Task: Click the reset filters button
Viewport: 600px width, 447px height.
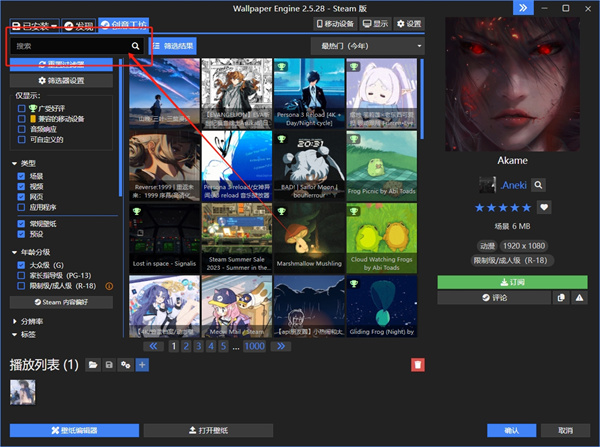Action: pyautogui.click(x=61, y=64)
